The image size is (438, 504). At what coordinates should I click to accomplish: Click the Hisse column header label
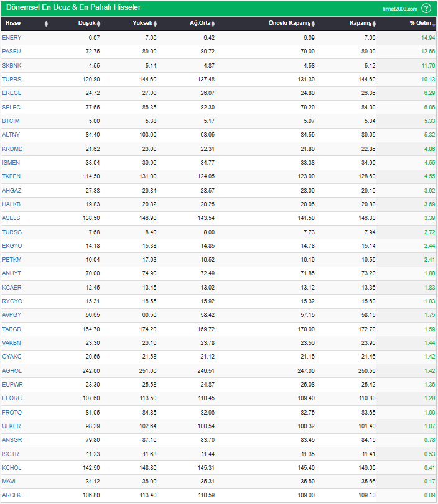pos(13,23)
